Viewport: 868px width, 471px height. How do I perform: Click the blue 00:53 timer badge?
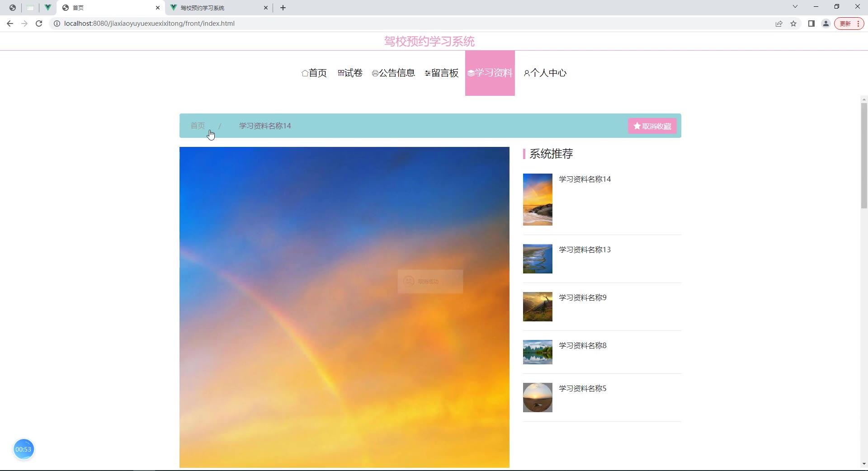point(24,449)
